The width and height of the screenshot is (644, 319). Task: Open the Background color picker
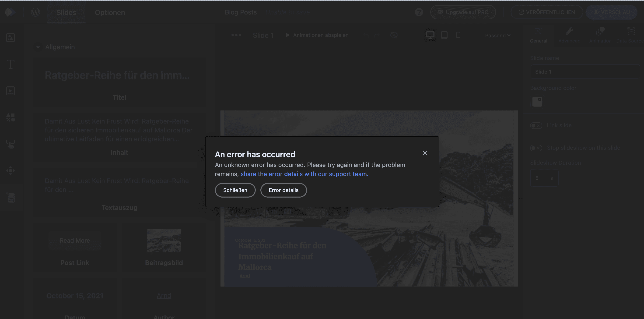[x=537, y=102]
